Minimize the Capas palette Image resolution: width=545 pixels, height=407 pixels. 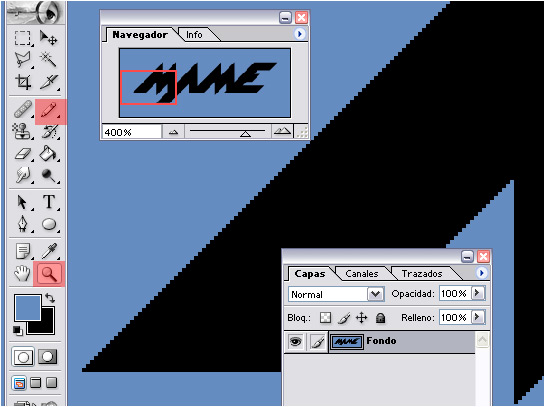coord(467,257)
